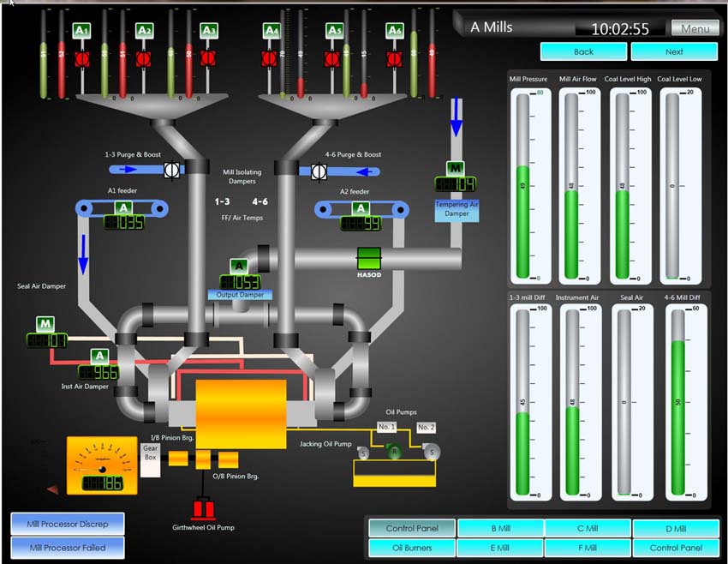Switch to the E Mill screen
The height and width of the screenshot is (564, 728).
coord(500,548)
